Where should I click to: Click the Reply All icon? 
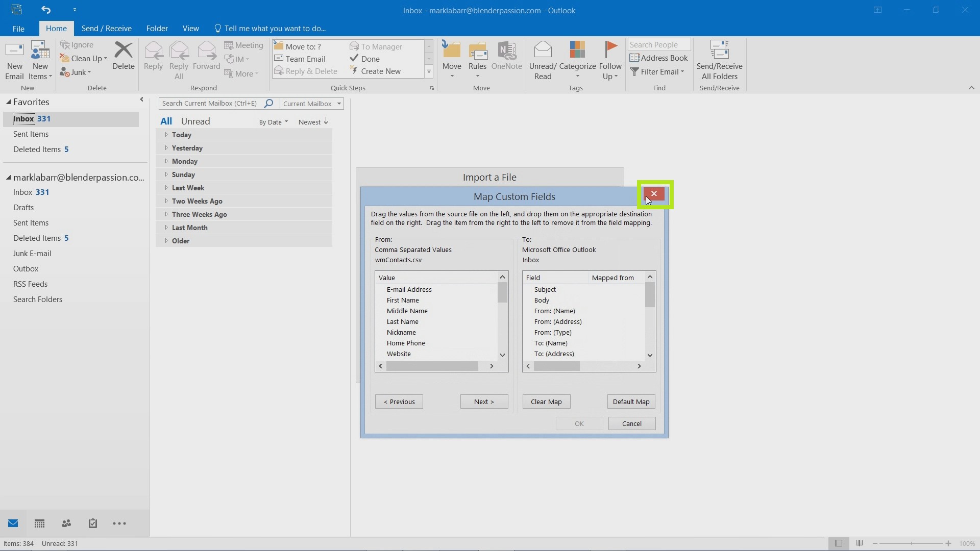click(x=179, y=60)
